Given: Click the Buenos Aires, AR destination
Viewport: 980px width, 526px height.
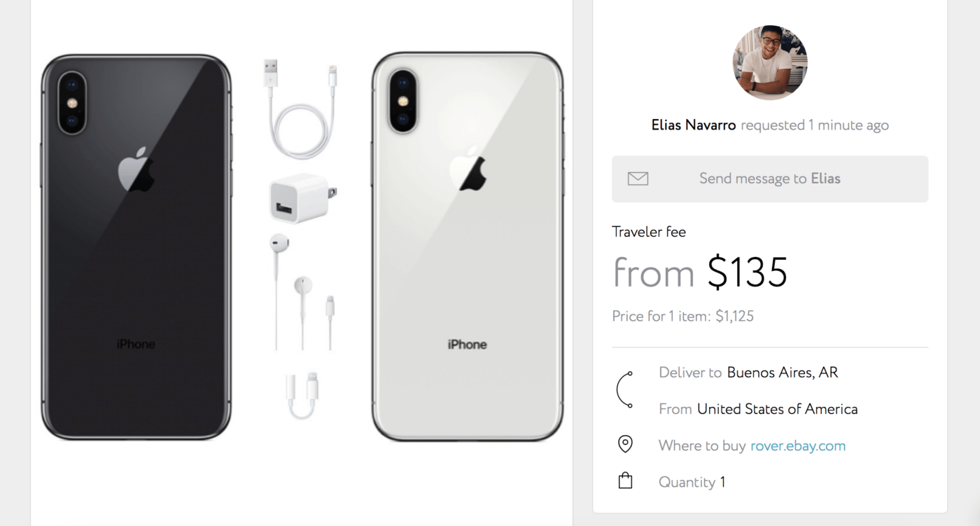Looking at the screenshot, I should pyautogui.click(x=783, y=373).
